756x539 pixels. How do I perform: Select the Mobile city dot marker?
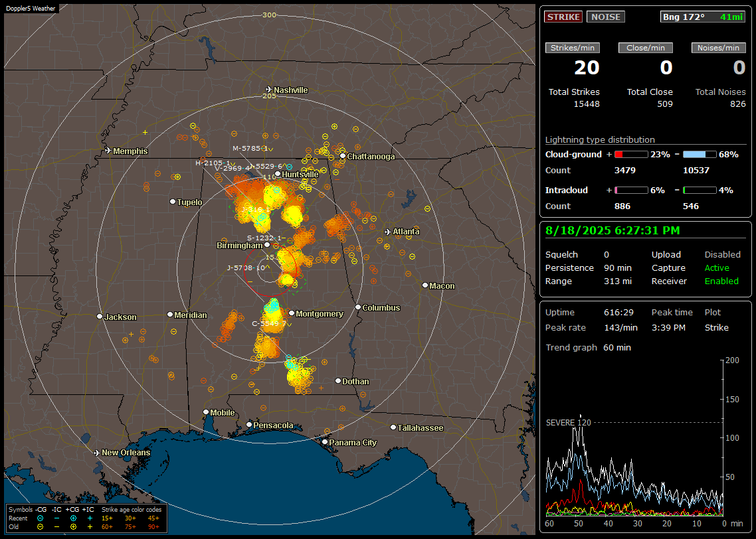click(x=206, y=412)
